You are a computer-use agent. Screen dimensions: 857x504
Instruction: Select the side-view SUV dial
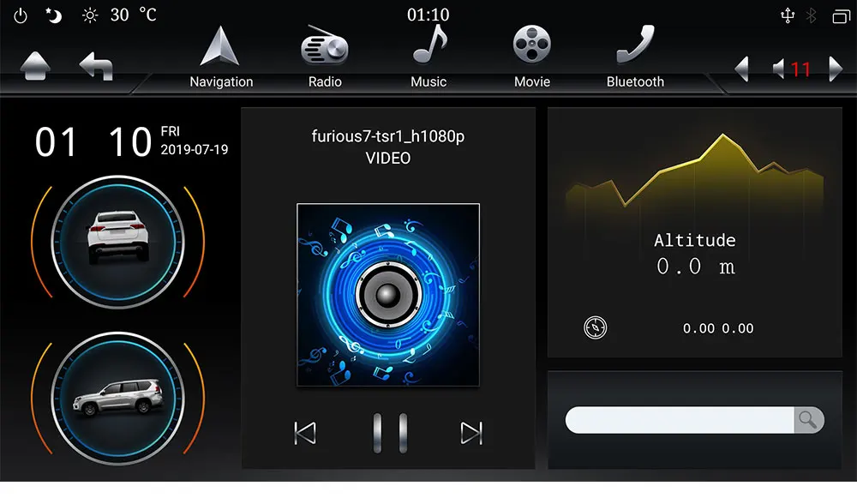coord(117,399)
